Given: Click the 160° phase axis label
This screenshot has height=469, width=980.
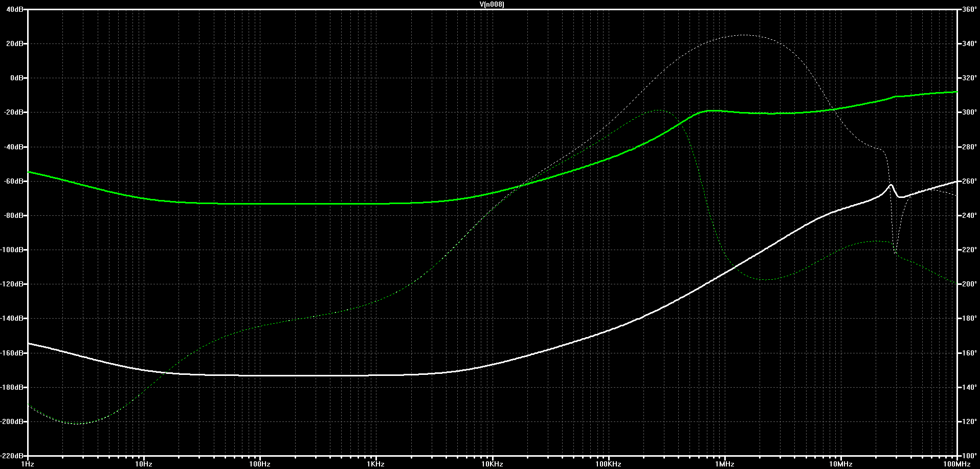Looking at the screenshot, I should tap(969, 353).
